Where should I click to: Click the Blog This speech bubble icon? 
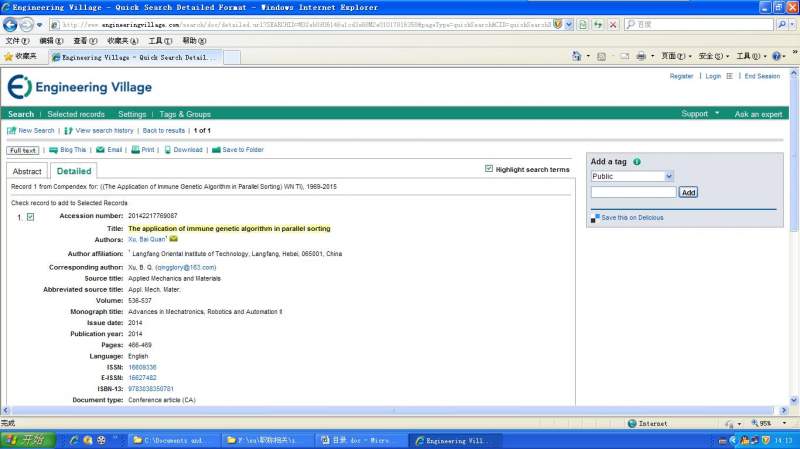point(53,150)
